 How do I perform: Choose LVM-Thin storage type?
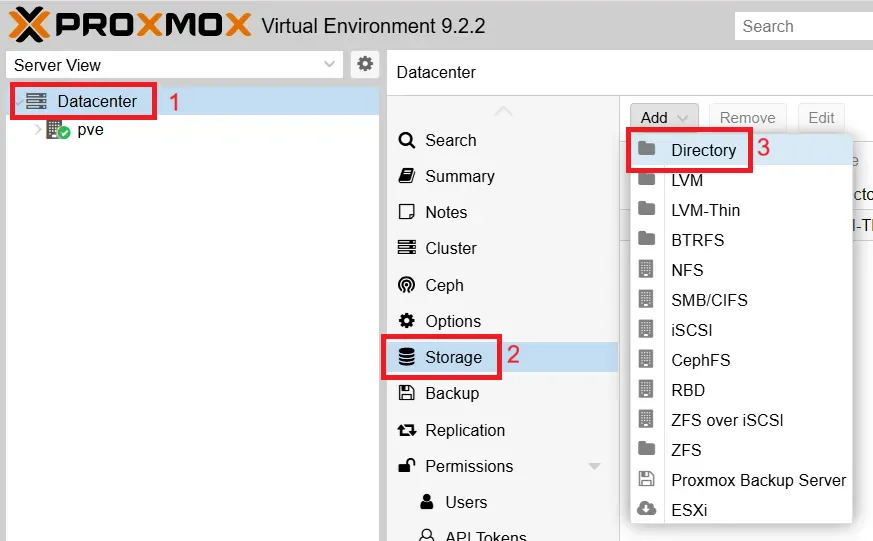click(x=741, y=210)
